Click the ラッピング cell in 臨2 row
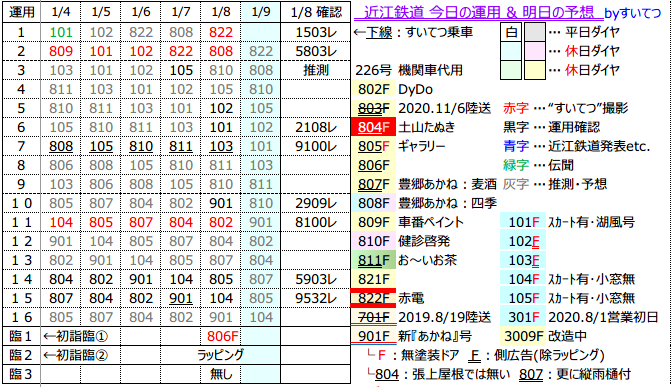The height and width of the screenshot is (387, 671). (220, 355)
